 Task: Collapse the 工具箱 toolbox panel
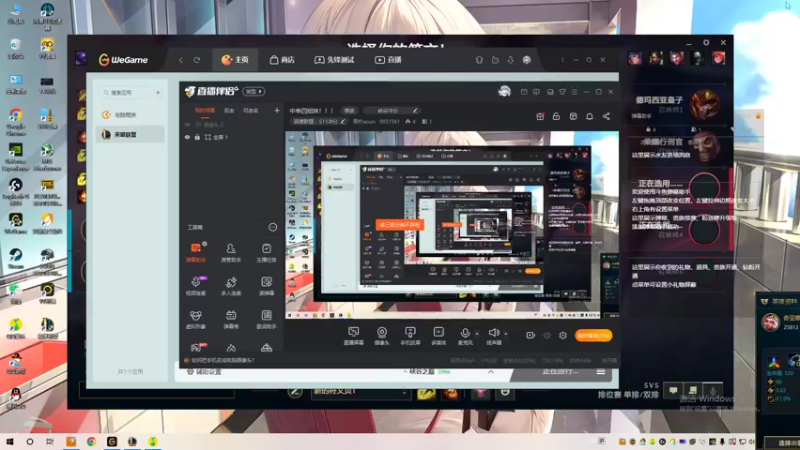tap(272, 227)
